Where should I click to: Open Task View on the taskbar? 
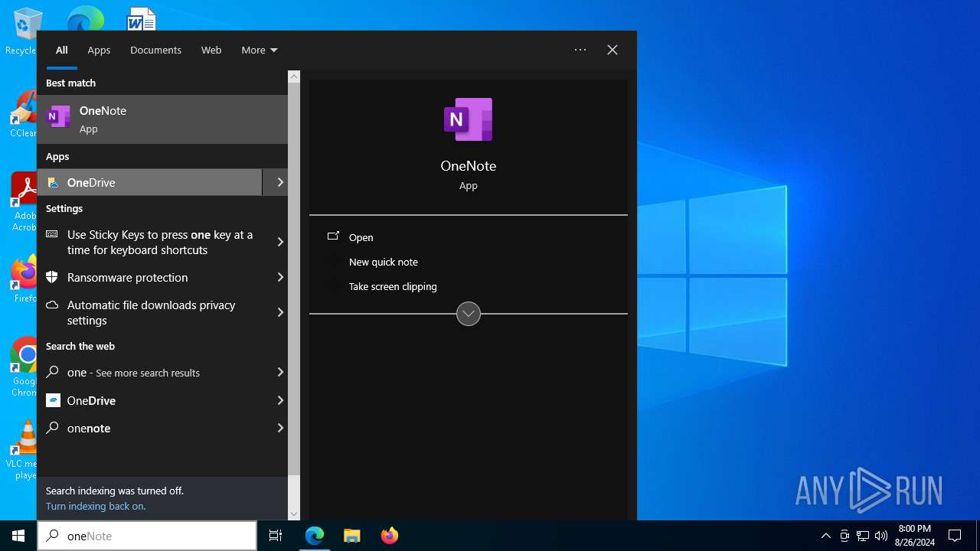point(276,536)
